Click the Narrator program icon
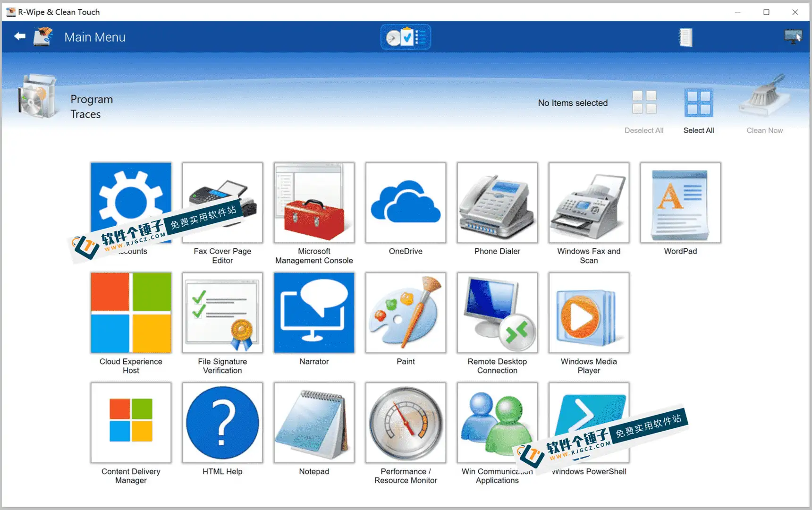This screenshot has height=510, width=812. [x=313, y=313]
